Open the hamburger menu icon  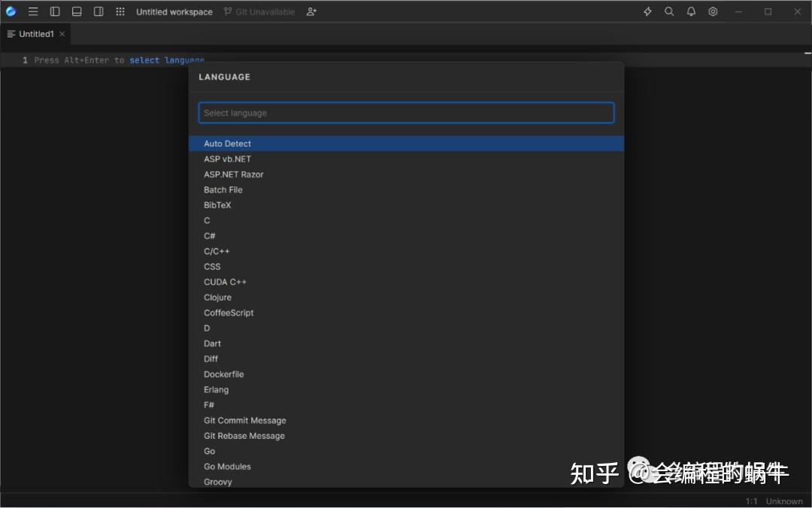point(33,11)
